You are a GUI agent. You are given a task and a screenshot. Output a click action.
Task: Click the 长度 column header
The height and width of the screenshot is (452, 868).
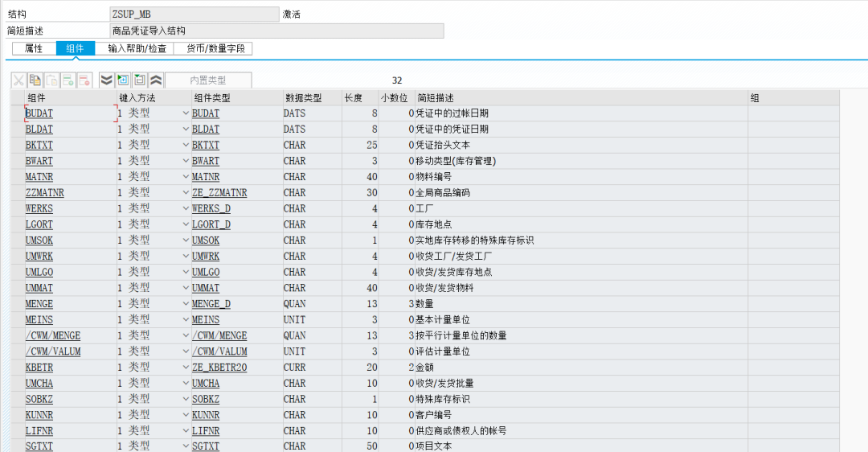[360, 98]
